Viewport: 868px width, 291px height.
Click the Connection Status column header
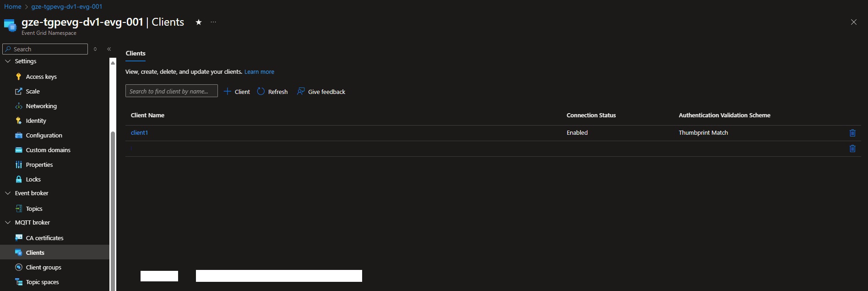coord(591,115)
